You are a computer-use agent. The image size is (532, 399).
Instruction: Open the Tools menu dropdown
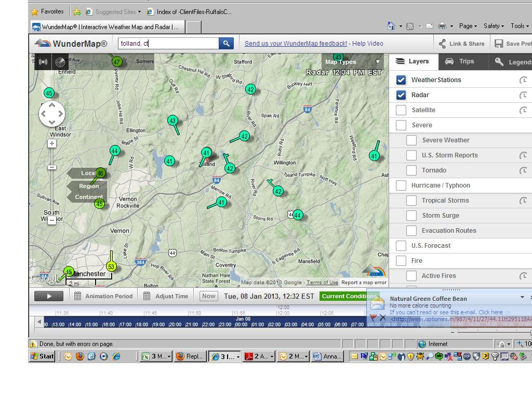[x=520, y=26]
